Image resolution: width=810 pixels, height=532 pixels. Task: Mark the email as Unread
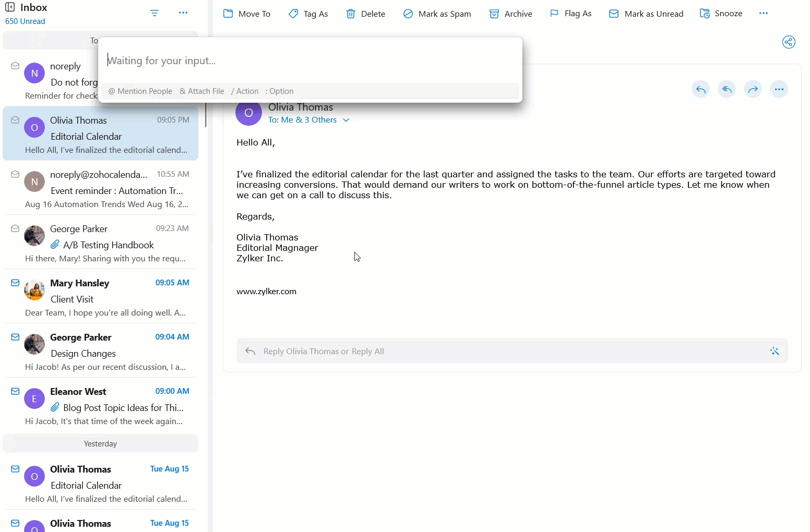pos(646,14)
